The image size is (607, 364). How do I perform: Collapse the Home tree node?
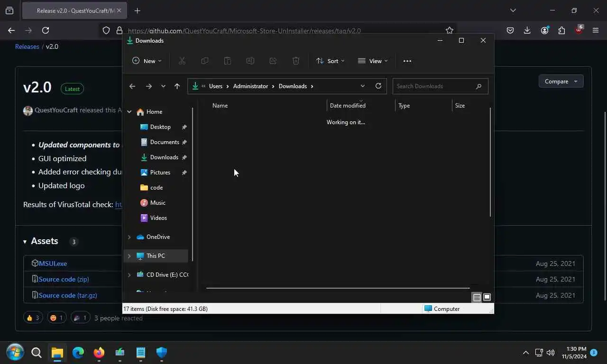point(129,112)
